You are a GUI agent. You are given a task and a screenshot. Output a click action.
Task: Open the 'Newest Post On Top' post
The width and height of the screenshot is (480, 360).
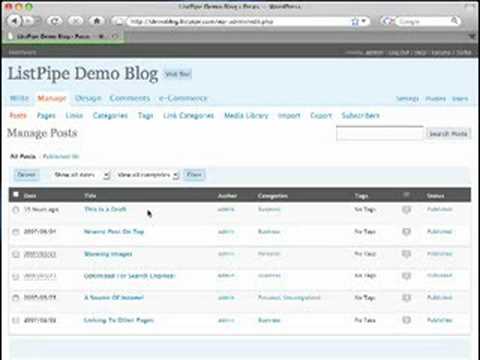tap(114, 231)
